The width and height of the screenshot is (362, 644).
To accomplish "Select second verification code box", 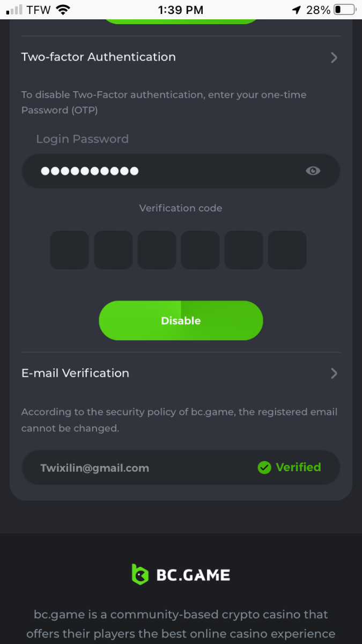I will point(113,250).
